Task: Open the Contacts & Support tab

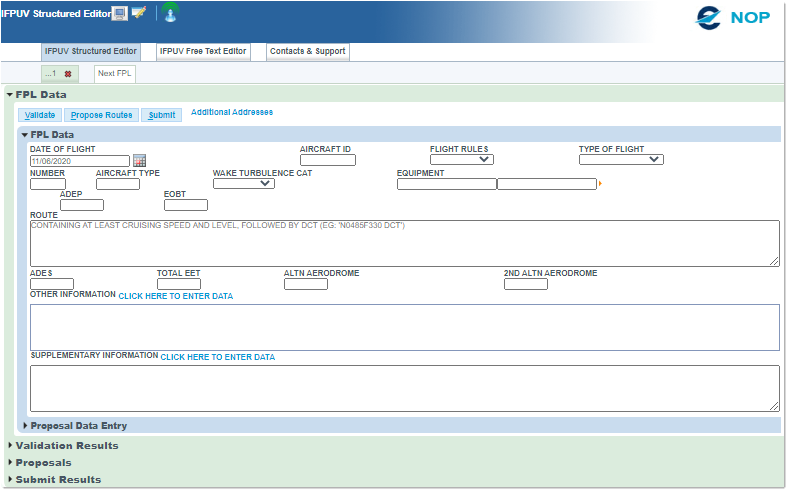Action: click(307, 51)
